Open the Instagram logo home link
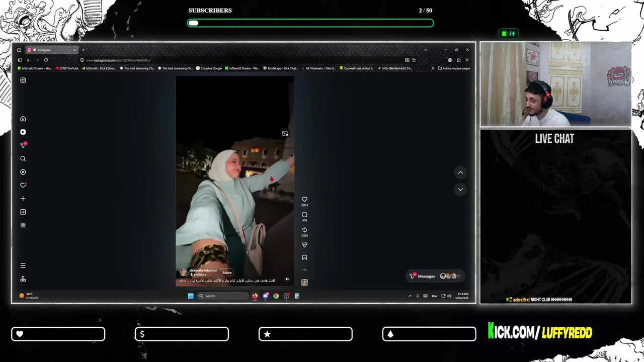The image size is (644, 362). [23, 80]
